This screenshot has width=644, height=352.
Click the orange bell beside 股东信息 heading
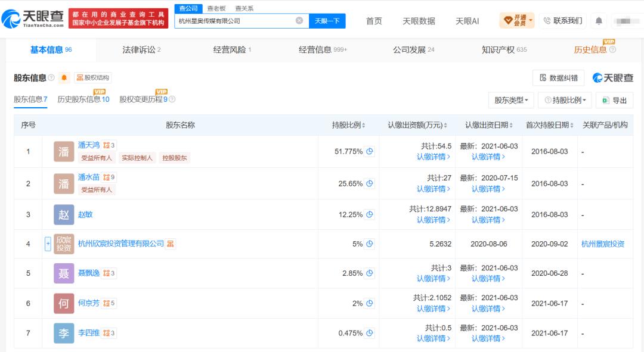(64, 77)
